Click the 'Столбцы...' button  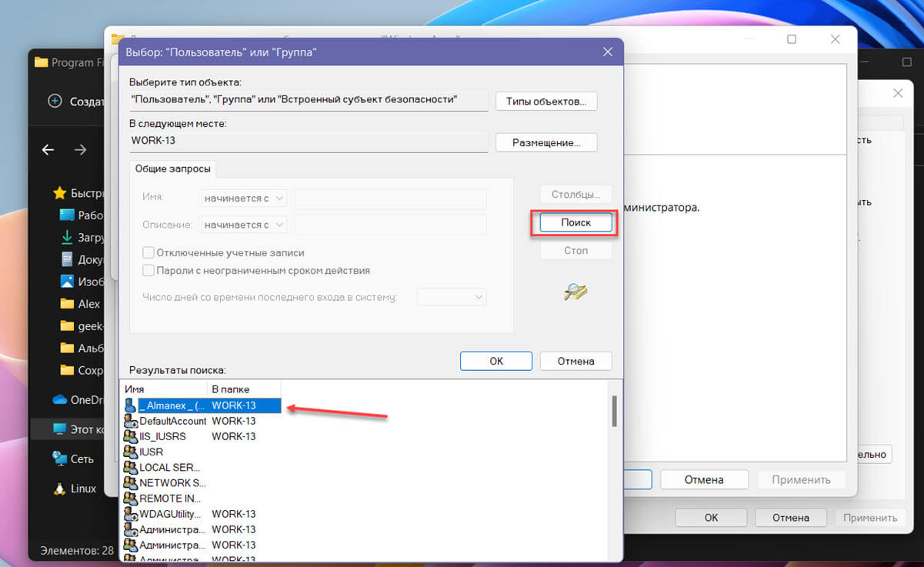click(x=575, y=195)
